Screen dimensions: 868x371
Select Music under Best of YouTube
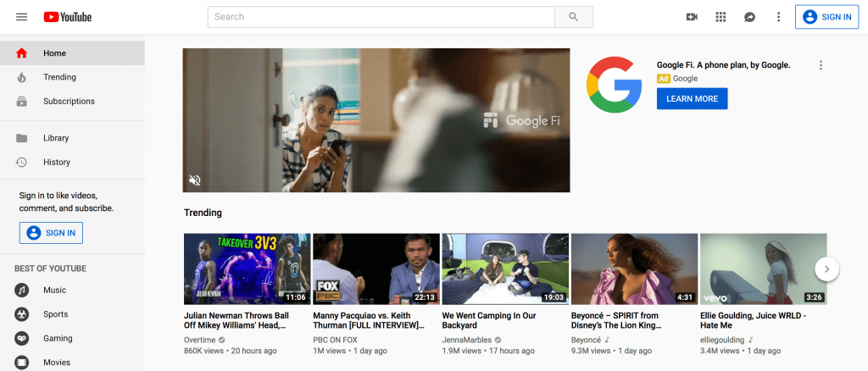click(x=73, y=290)
